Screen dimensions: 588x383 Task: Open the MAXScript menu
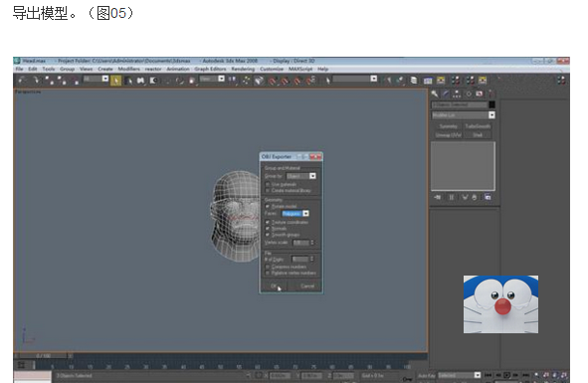pos(300,69)
